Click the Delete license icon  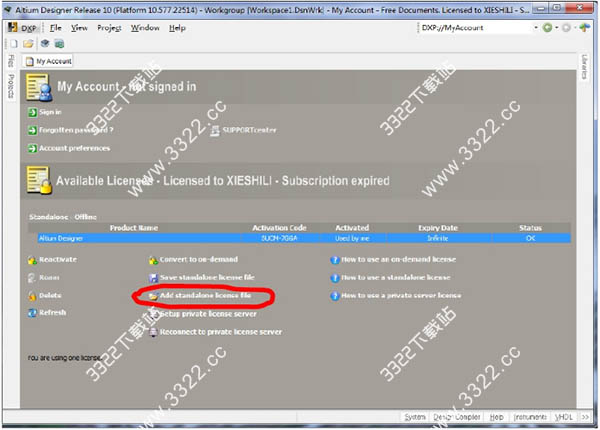pos(32,296)
